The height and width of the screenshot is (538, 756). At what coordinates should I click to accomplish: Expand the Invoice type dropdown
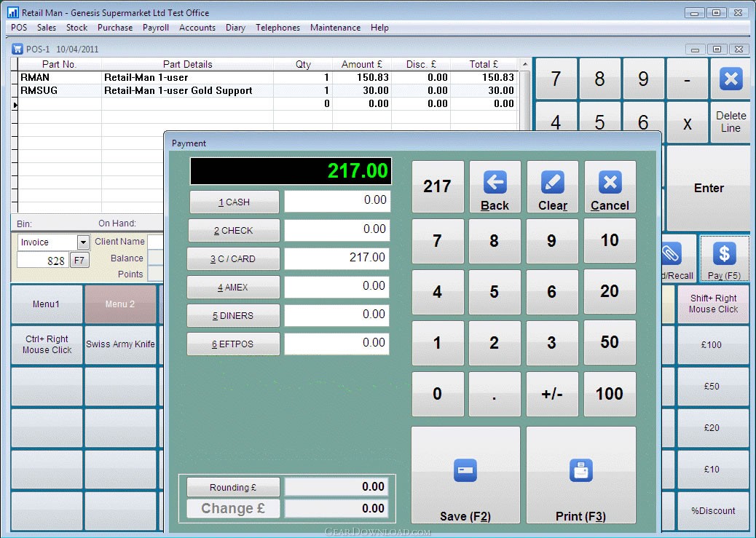pyautogui.click(x=83, y=242)
